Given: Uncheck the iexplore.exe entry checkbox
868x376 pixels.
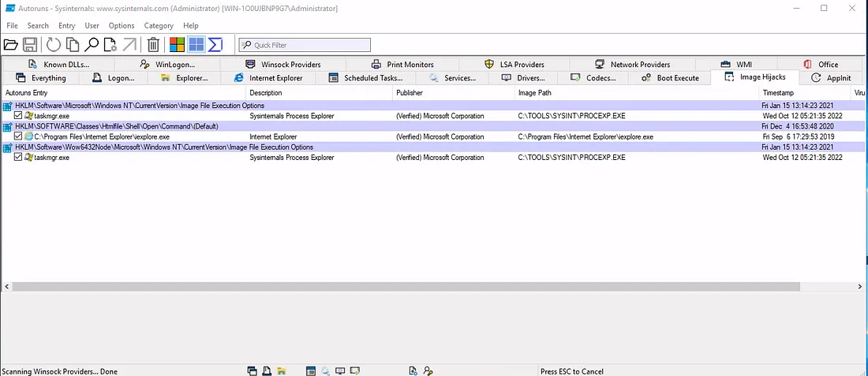Looking at the screenshot, I should [x=19, y=136].
